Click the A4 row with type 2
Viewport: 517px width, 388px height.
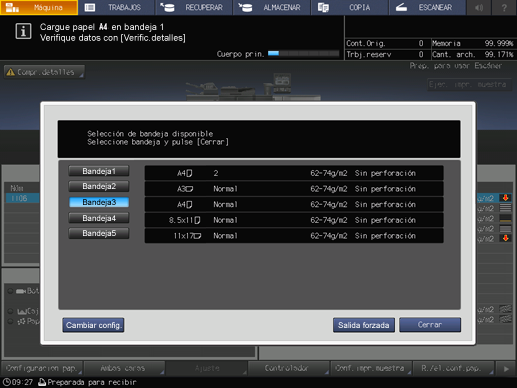(x=294, y=173)
